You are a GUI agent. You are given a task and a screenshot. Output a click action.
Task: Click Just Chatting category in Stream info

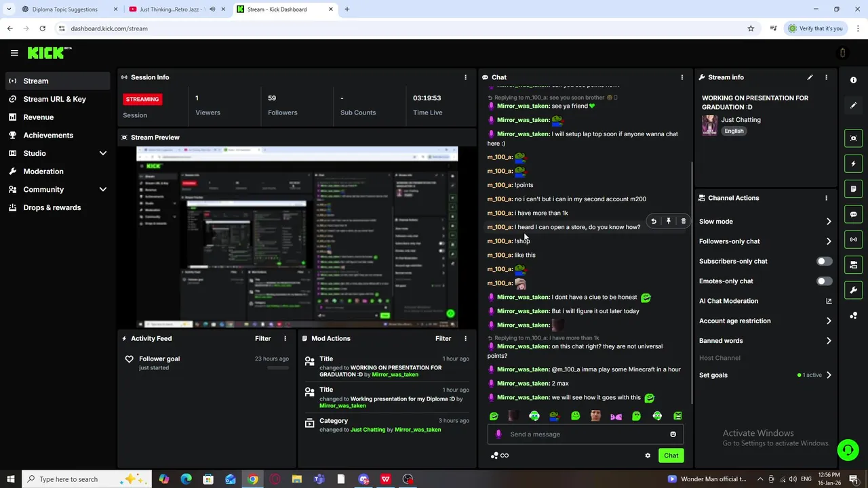[x=741, y=120]
